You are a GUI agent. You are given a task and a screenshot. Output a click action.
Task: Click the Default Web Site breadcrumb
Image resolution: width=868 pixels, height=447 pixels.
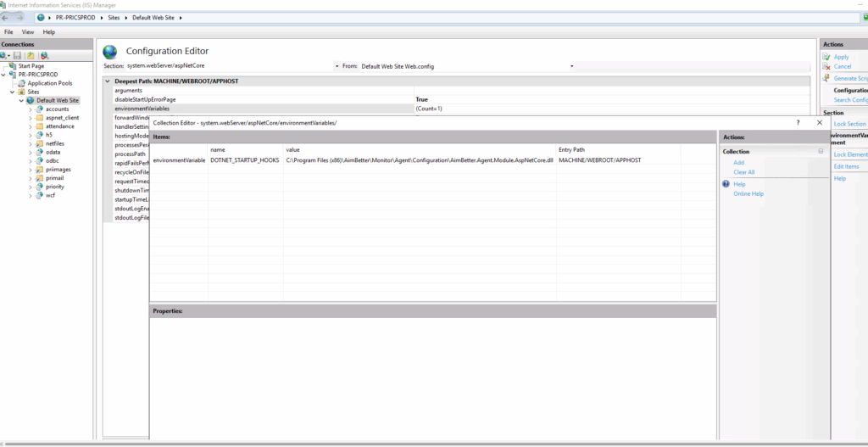point(154,18)
